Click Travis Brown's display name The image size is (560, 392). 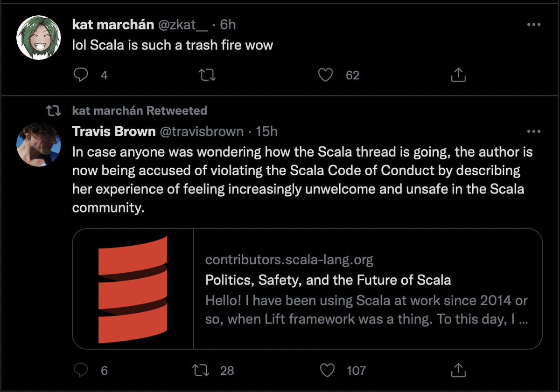point(114,131)
